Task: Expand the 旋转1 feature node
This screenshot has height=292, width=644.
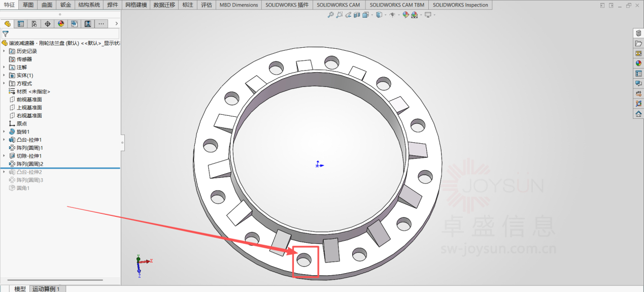Action: 4,132
